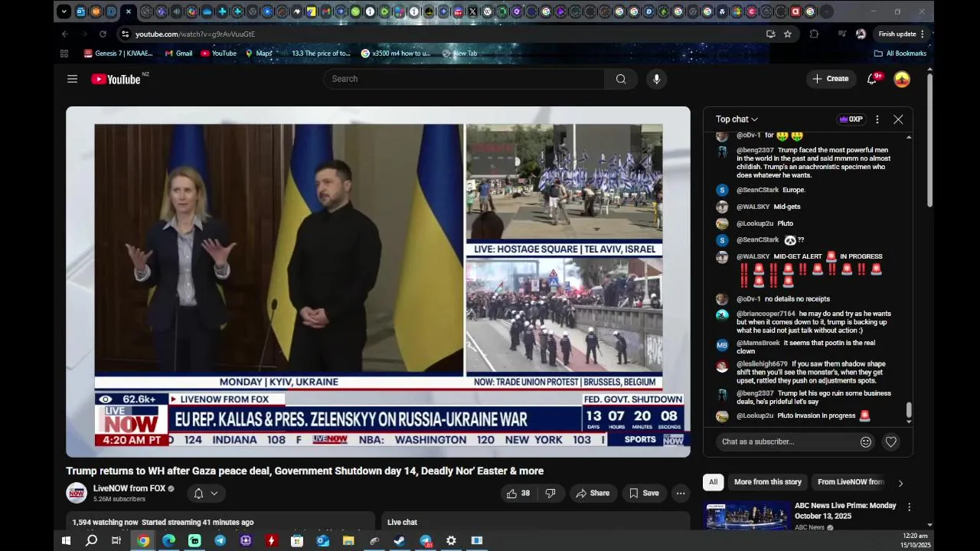Open YouTube bookmark in bookmarks bar
The image size is (980, 551).
(x=218, y=54)
